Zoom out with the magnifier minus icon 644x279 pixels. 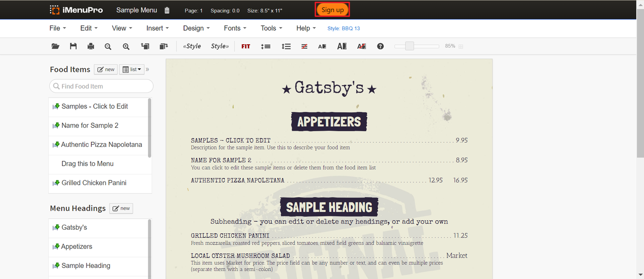(108, 46)
